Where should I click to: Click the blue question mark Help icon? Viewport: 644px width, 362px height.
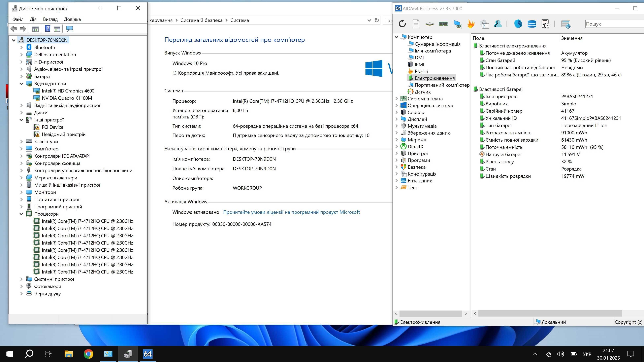pyautogui.click(x=47, y=29)
